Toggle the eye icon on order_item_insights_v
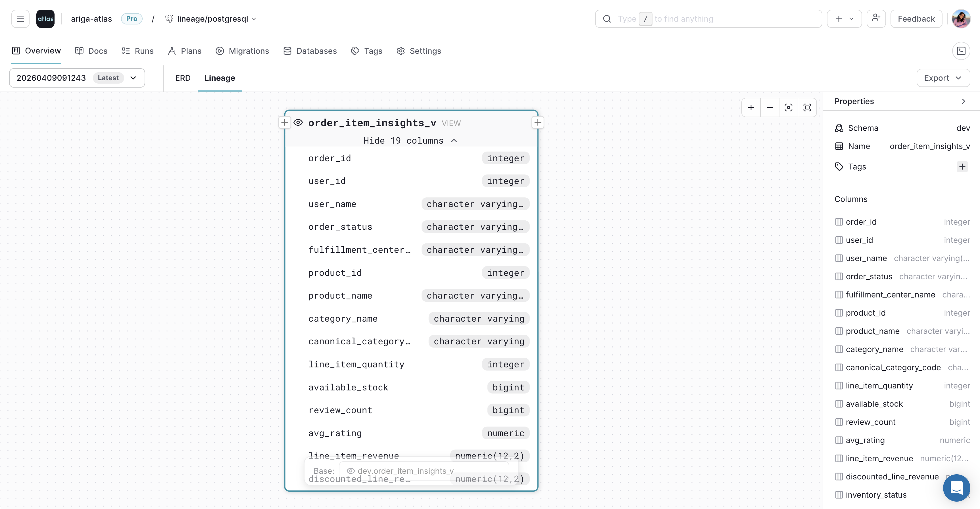 [298, 123]
